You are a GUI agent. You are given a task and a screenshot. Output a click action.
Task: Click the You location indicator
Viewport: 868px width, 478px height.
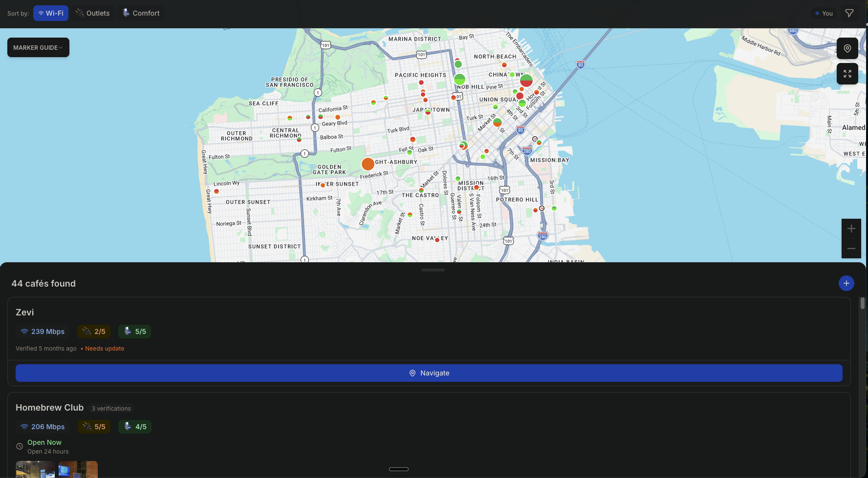pyautogui.click(x=824, y=13)
